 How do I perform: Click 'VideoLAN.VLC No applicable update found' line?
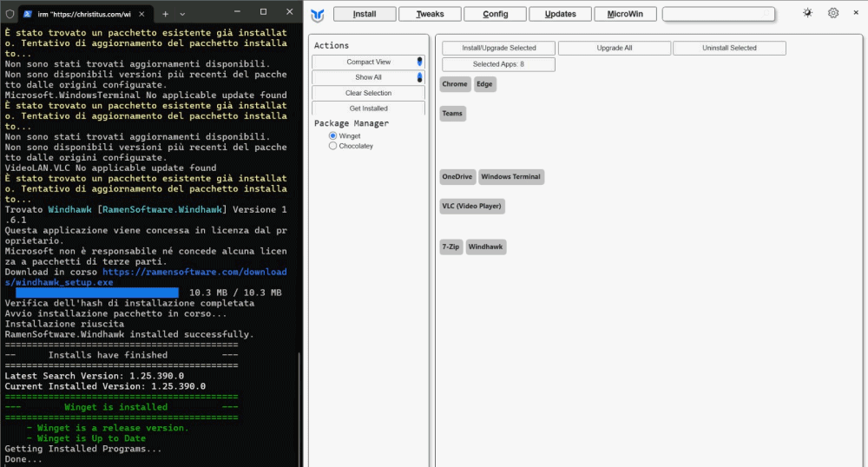(x=111, y=168)
